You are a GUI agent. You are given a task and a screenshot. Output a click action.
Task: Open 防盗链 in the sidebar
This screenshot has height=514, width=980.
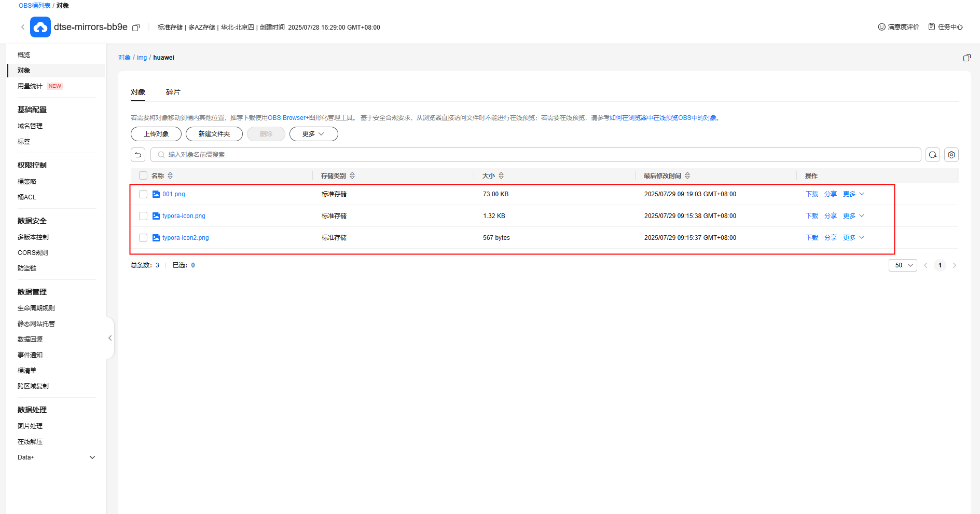pyautogui.click(x=27, y=268)
